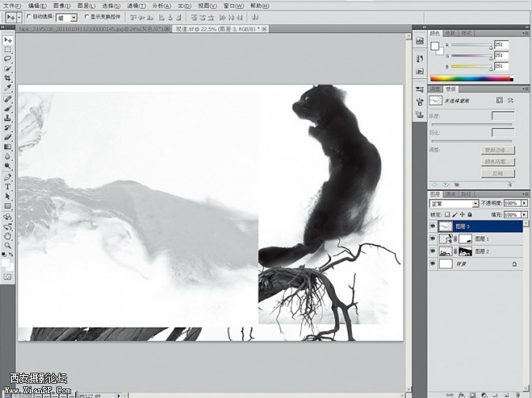532x398 pixels.
Task: Open the 编辑(E) menu
Action: [37, 6]
